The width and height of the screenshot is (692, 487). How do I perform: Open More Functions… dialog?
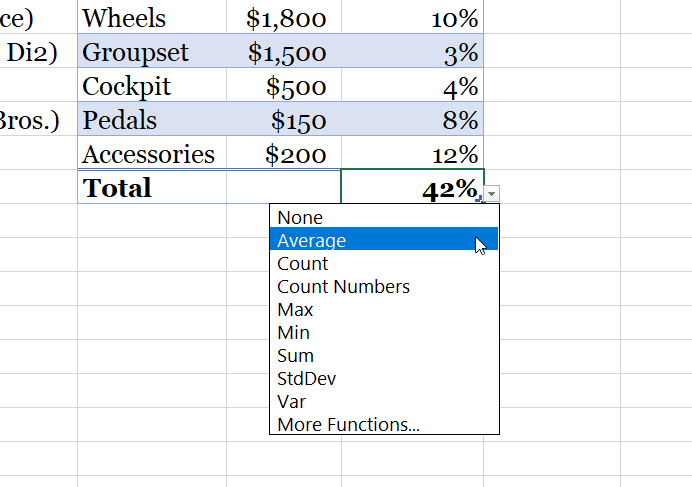tap(384, 424)
